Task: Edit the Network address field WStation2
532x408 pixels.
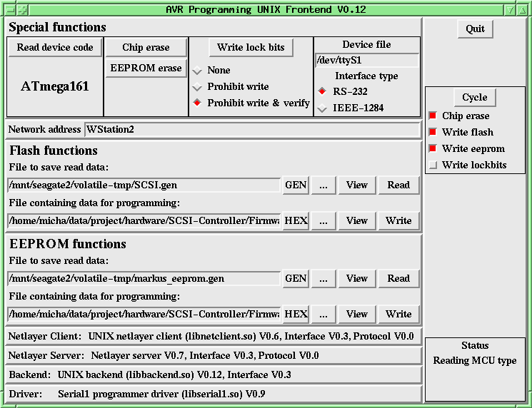Action: [252, 129]
